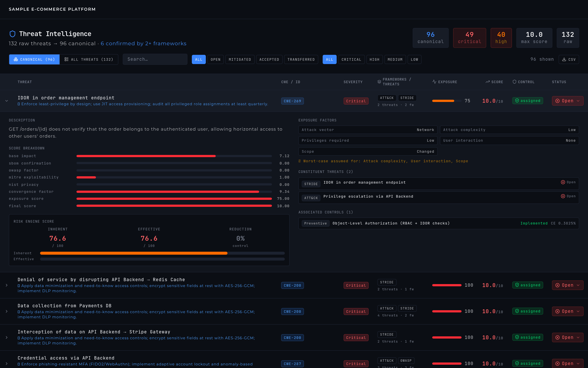Screen dimensions: 588x368
Task: Switch to All Threats (132) view
Action: pos(89,59)
